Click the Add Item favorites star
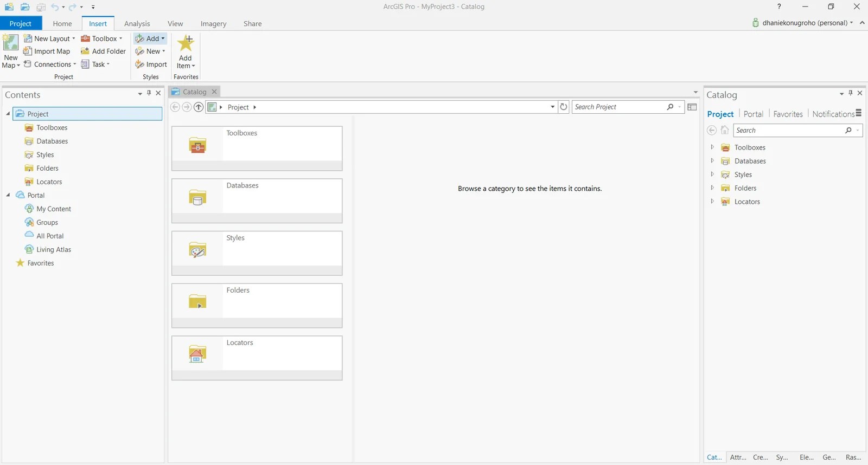 click(186, 43)
